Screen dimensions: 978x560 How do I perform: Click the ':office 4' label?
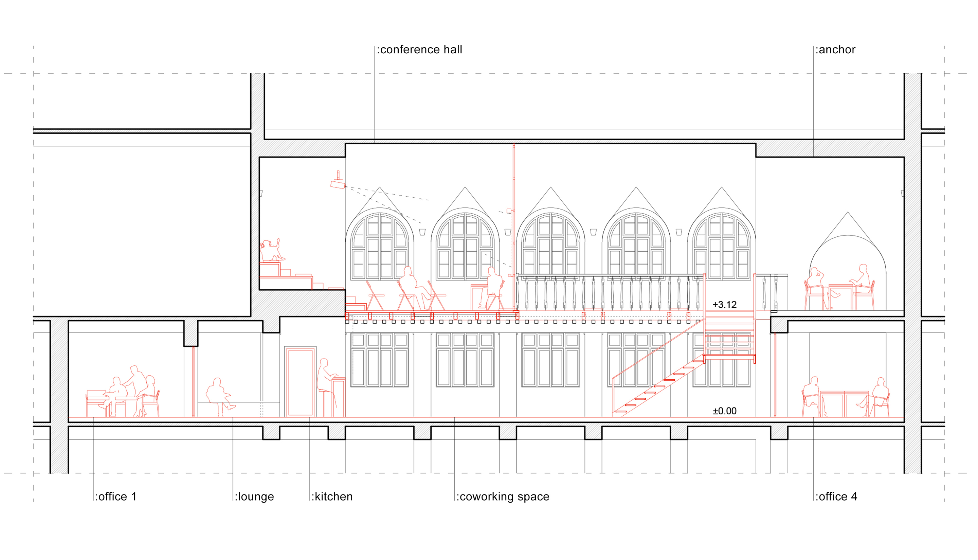coord(836,496)
